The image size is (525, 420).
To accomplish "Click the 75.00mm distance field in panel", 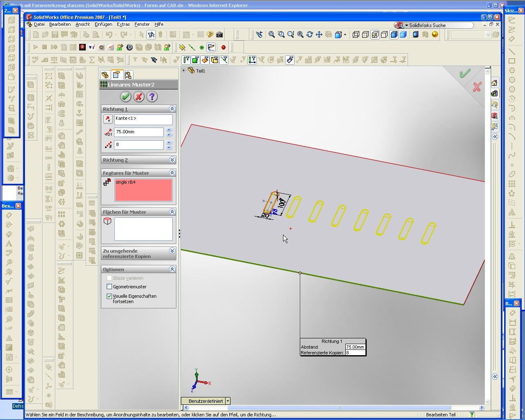I will 139,132.
